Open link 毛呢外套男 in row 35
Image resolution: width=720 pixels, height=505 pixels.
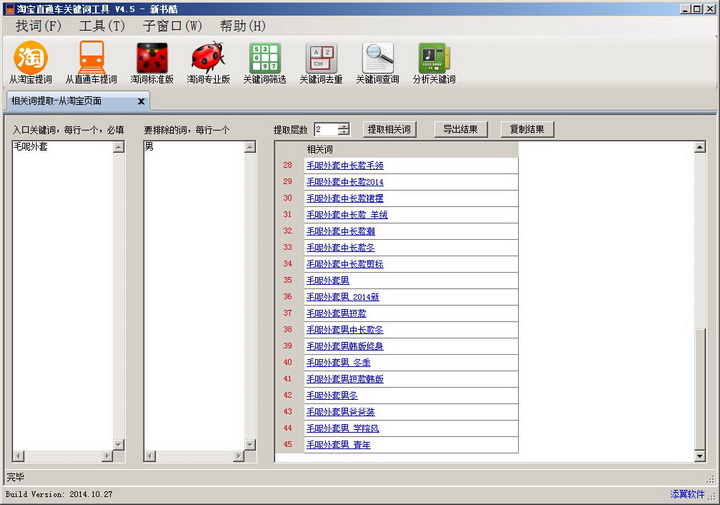pyautogui.click(x=328, y=280)
